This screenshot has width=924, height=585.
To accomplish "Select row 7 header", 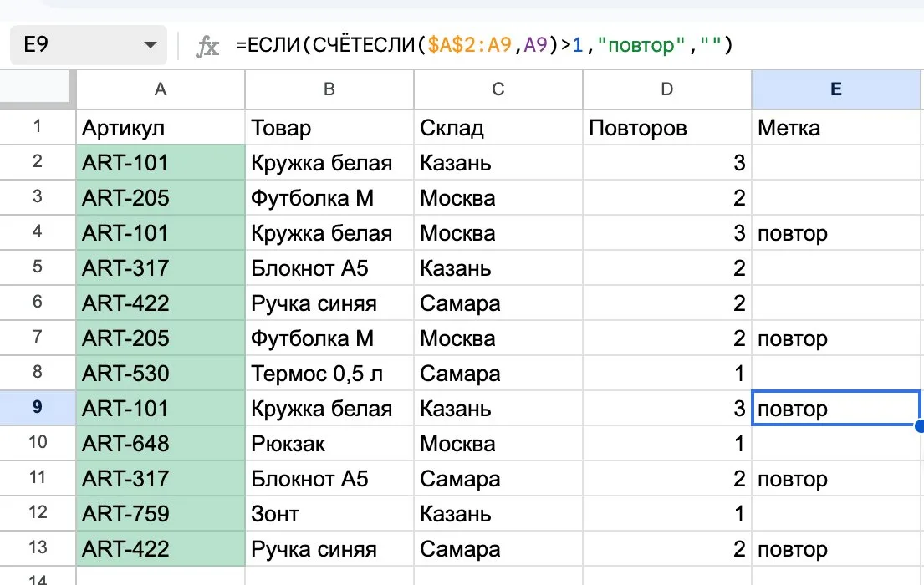I will [x=38, y=338].
